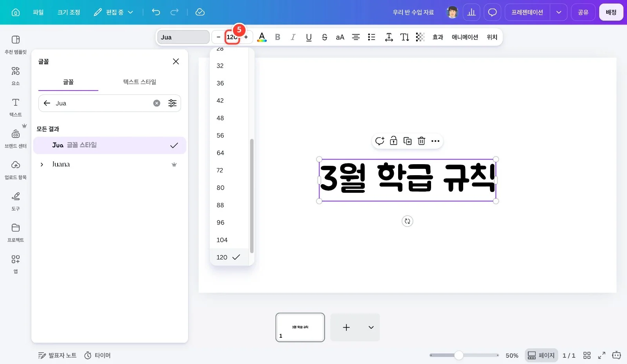The height and width of the screenshot is (364, 627).
Task: Switch to the 텍스트 스타일 tab
Action: click(x=140, y=82)
